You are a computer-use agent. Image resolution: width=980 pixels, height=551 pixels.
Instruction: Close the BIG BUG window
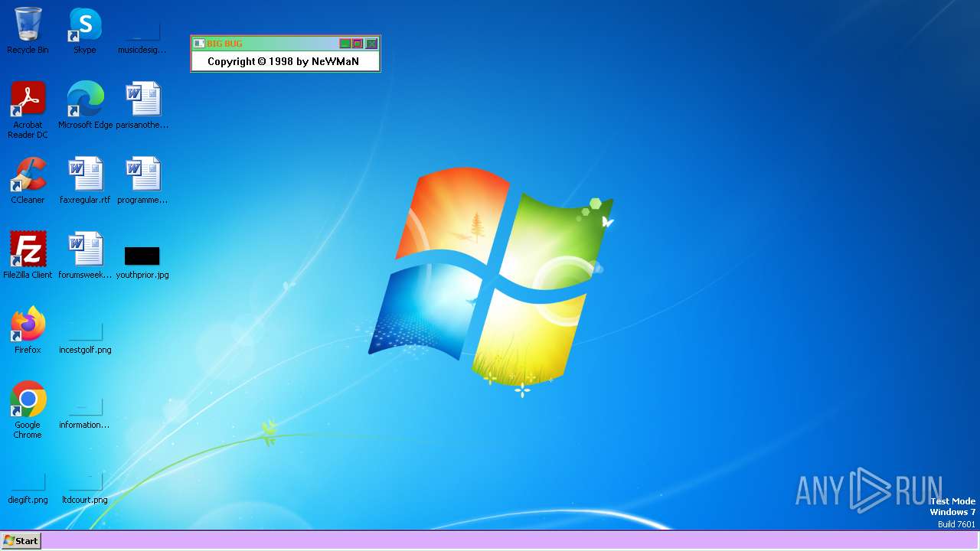(x=371, y=44)
